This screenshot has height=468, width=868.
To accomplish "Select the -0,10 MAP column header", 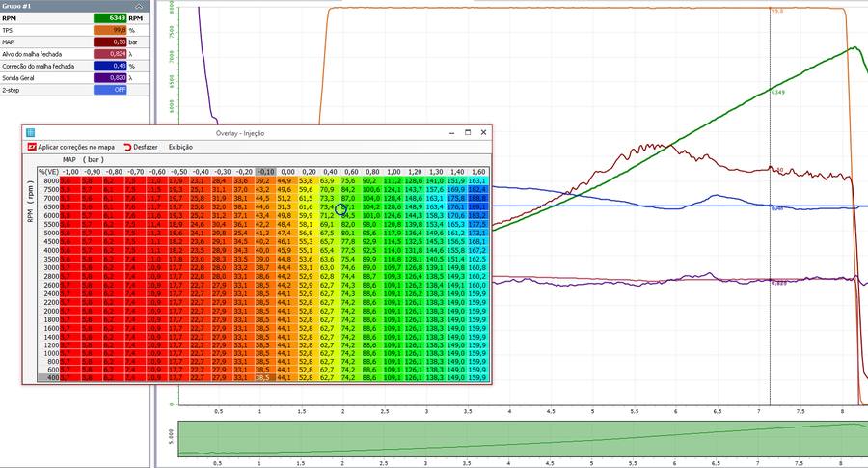I will point(266,172).
